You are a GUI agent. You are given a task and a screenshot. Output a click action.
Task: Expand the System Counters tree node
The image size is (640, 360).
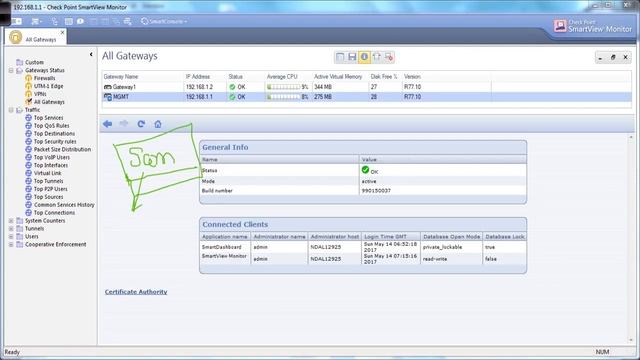(x=11, y=221)
